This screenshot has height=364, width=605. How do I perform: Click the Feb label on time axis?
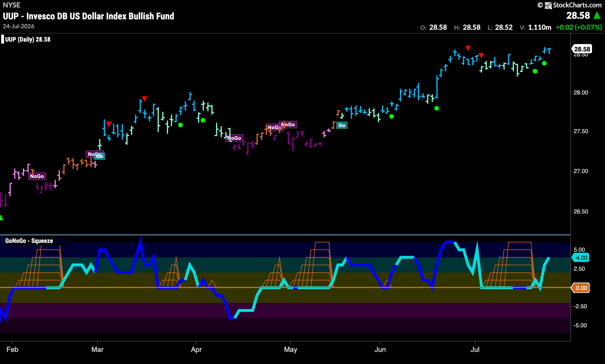12,350
